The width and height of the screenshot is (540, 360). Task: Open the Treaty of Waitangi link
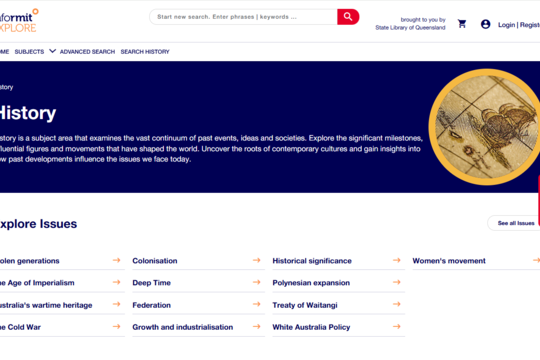(x=305, y=305)
